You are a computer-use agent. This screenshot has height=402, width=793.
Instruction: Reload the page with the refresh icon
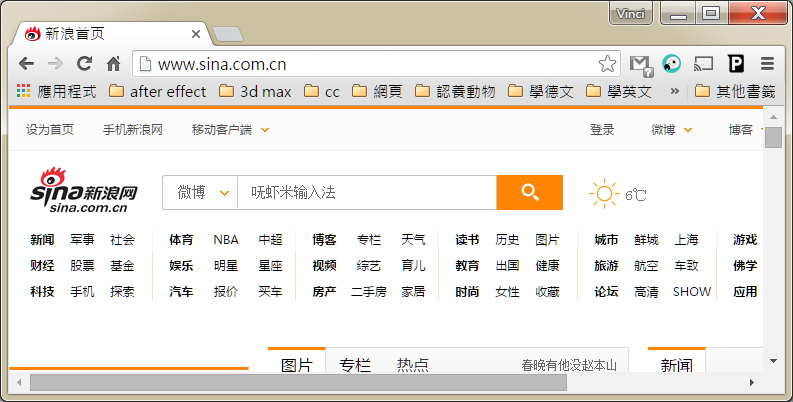click(84, 63)
